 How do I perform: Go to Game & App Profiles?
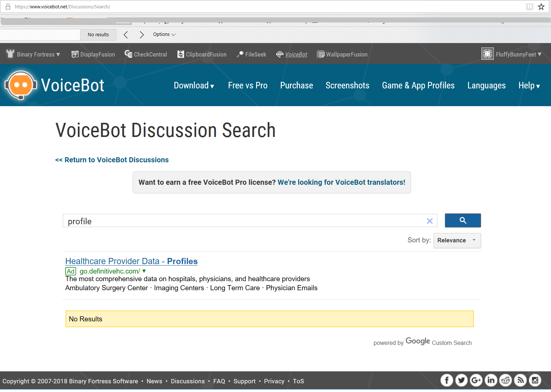click(418, 86)
